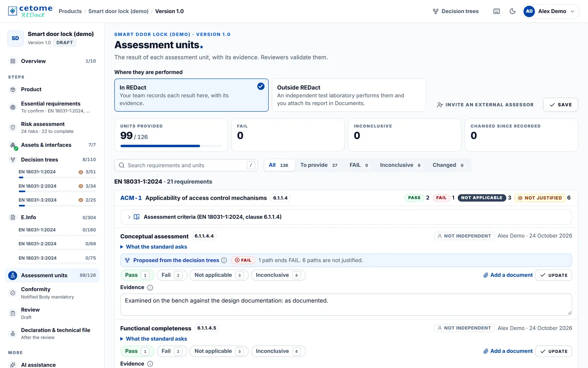Viewport: 588px width, 368px height.
Task: Select the FAIL 0 filter tab
Action: [x=359, y=165]
